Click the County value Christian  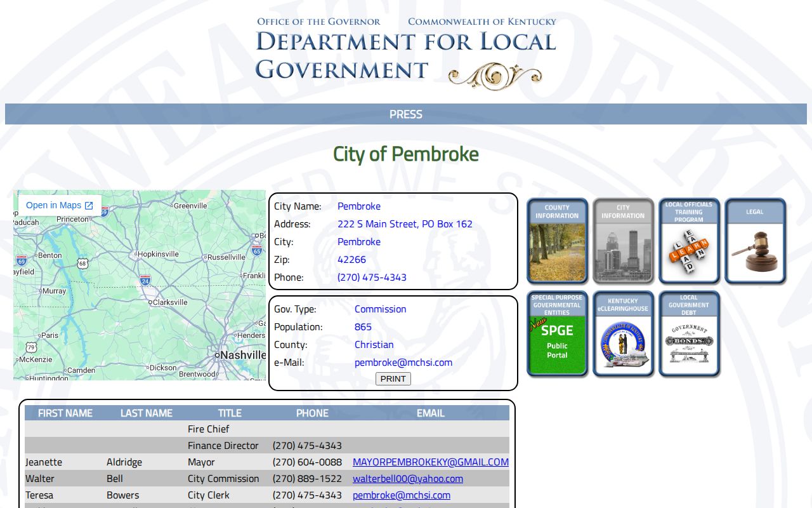(374, 345)
